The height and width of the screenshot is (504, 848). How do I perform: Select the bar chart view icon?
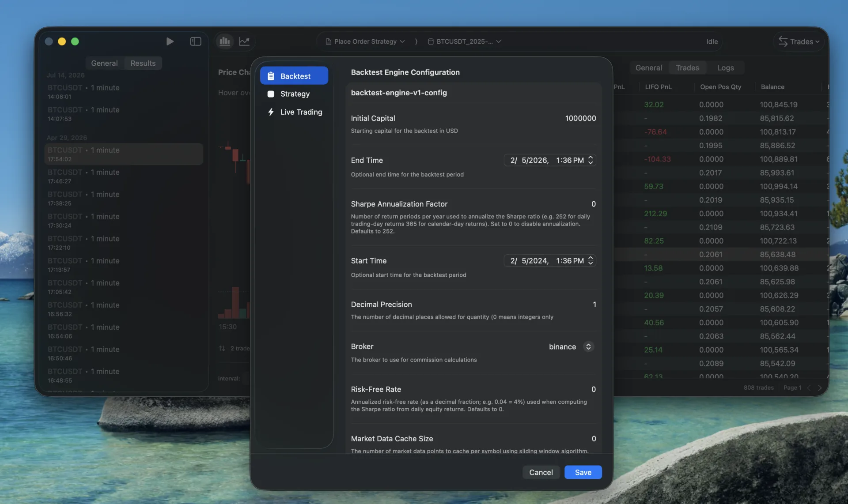click(x=225, y=41)
